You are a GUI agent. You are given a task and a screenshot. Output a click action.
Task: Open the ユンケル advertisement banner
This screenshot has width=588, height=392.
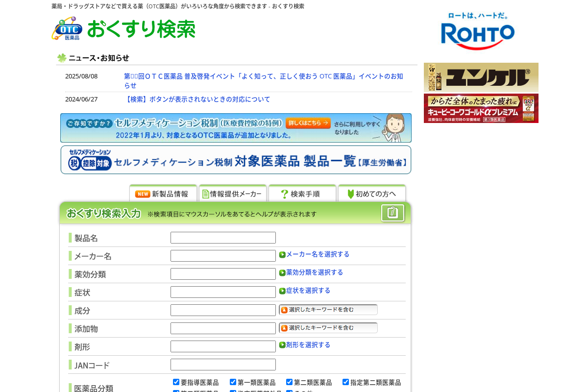481,77
